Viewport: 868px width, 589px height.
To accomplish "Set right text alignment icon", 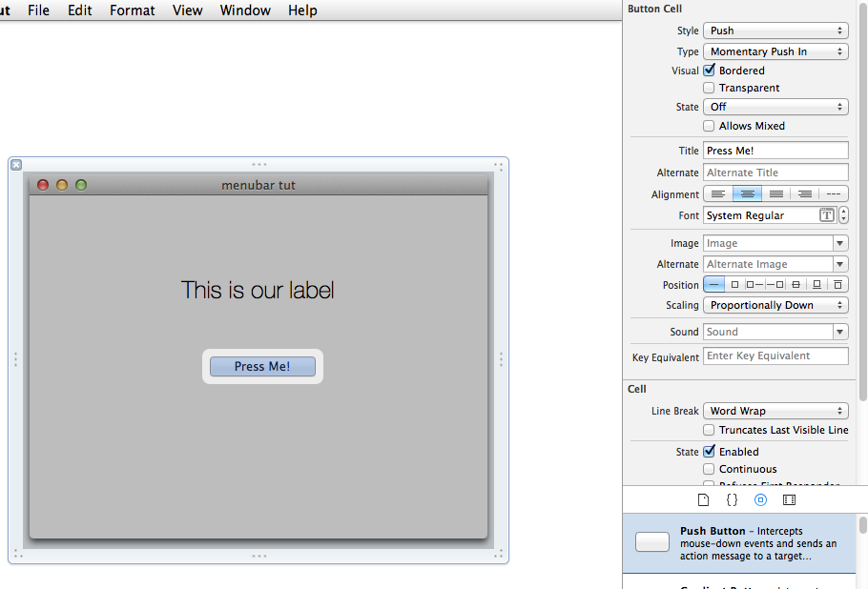I will click(805, 193).
